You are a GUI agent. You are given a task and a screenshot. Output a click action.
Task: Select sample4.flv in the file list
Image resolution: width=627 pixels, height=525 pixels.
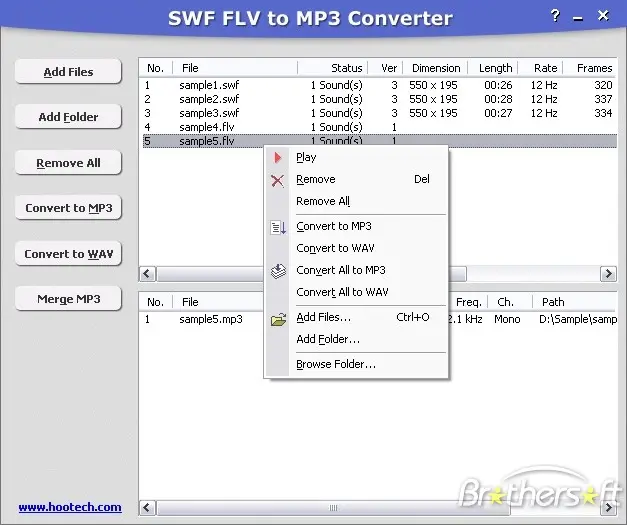tap(207, 127)
